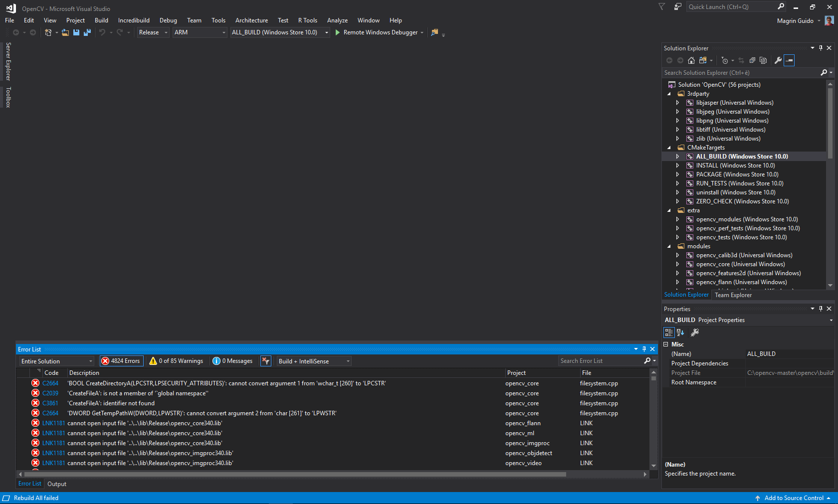Click Add to Source Control
The height and width of the screenshot is (504, 838).
(x=794, y=498)
